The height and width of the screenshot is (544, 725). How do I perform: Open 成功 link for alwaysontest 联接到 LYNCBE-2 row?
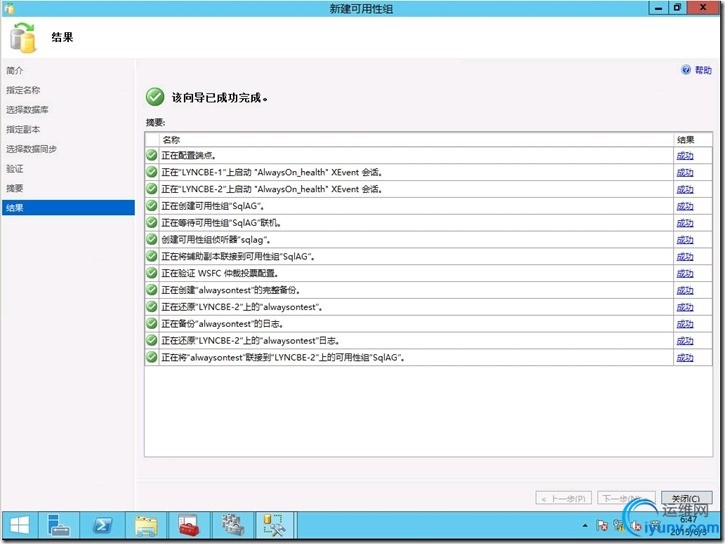point(685,358)
